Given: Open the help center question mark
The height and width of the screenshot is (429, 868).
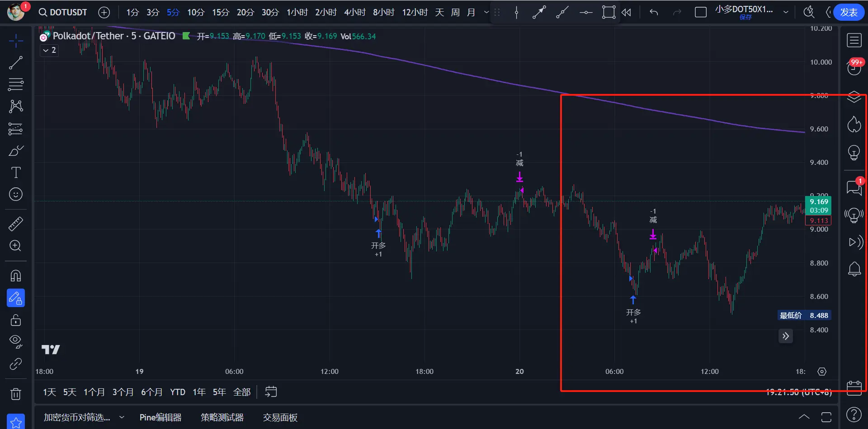Looking at the screenshot, I should coord(854,415).
